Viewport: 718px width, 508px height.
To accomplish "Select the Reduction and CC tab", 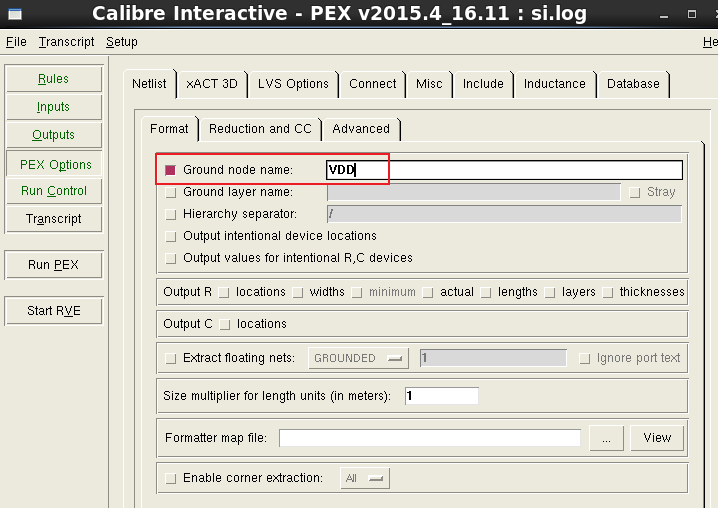I will point(260,129).
